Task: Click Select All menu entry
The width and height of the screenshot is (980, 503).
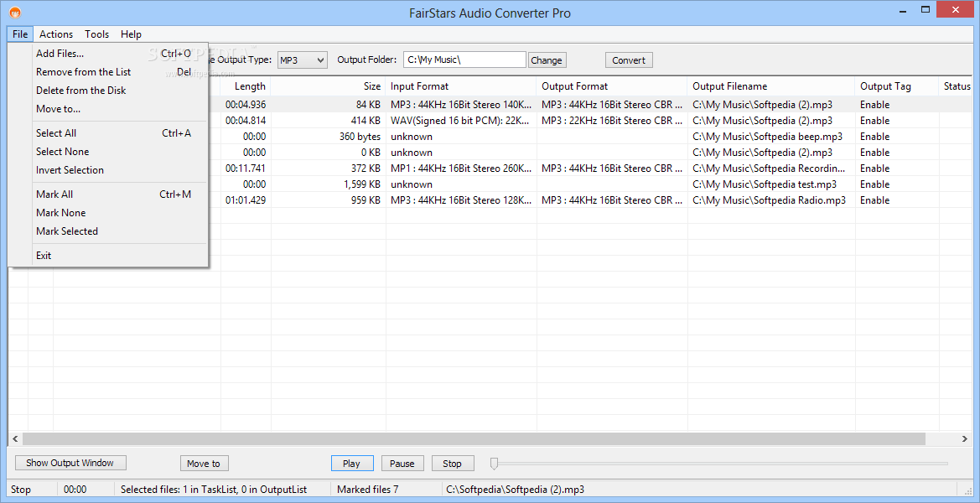Action: 107,133
